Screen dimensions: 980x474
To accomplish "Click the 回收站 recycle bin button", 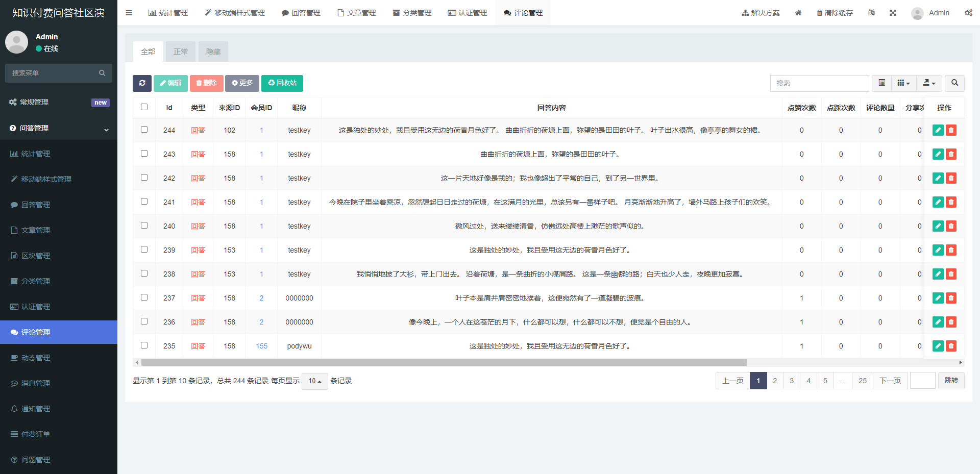I will coord(282,83).
